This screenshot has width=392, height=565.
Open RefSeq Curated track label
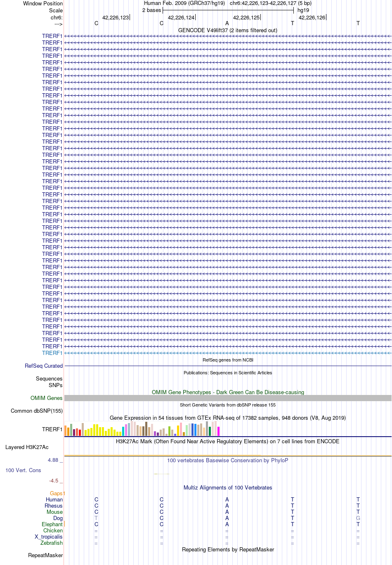44,366
